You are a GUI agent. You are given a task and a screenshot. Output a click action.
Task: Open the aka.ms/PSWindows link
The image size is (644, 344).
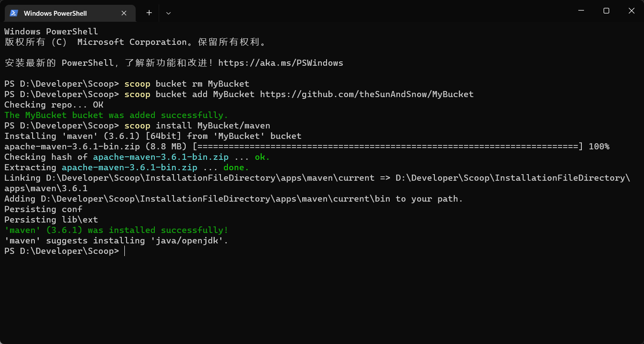(280, 63)
